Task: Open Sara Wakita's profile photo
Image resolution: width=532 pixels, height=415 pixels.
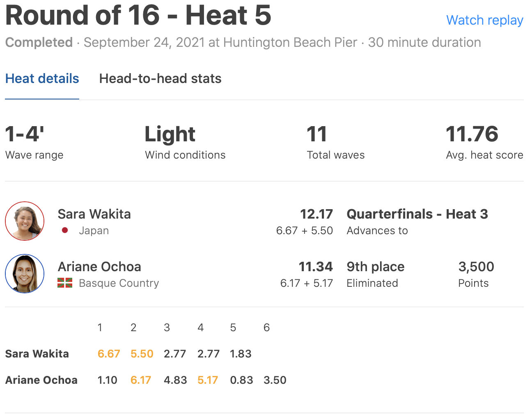Action: [25, 221]
